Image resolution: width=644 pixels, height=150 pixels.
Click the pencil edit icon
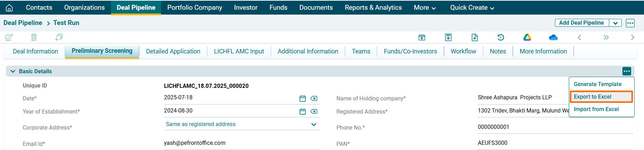[x=9, y=37]
